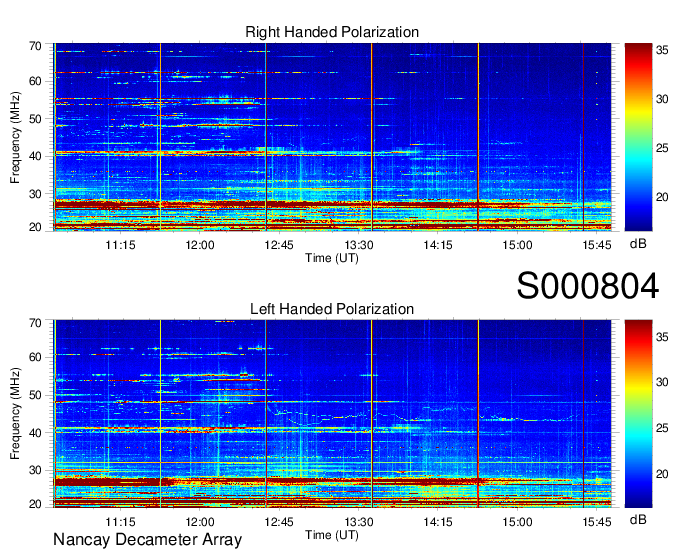Click the top plot's 'Time (UT)' axis label
Screen dimensions: 680x552
point(332,258)
